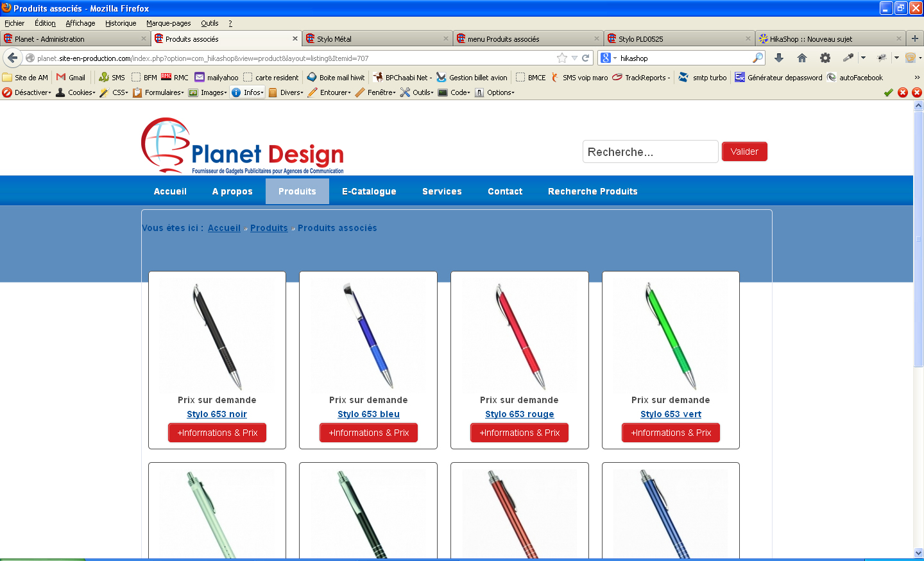Expand the Formulaires dropdown
Viewport: 924px width, 561px height.
pos(158,92)
